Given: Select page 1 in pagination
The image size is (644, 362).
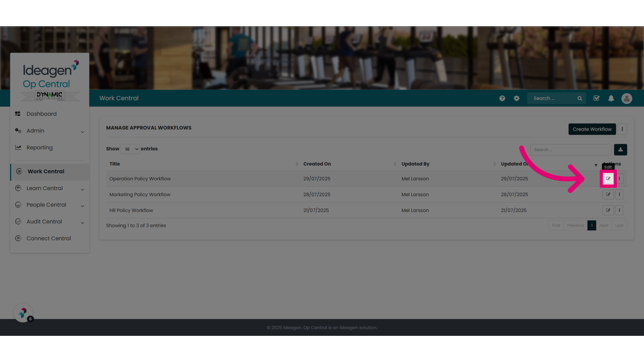Looking at the screenshot, I should pyautogui.click(x=592, y=225).
